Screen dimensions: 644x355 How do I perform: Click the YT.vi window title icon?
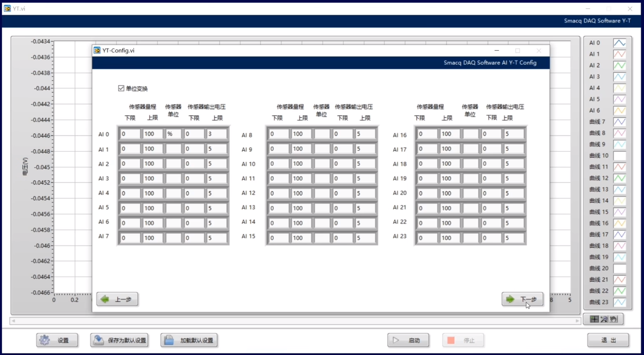tap(7, 8)
